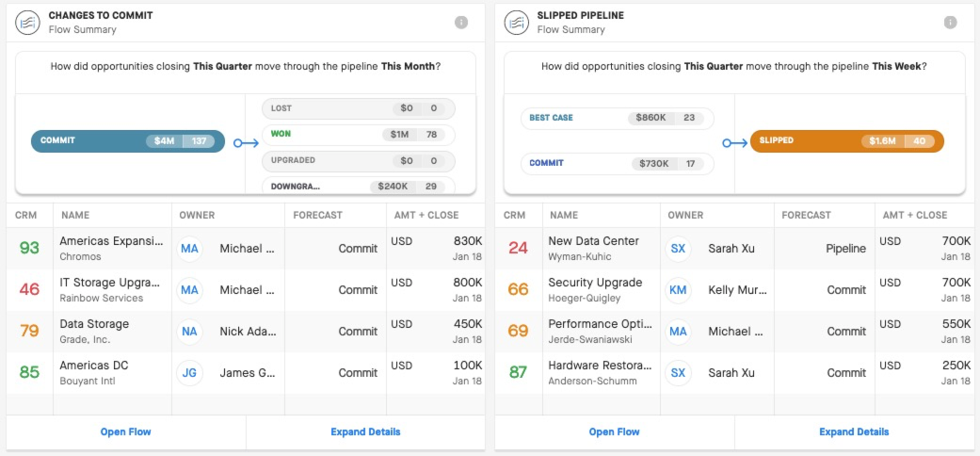Open the Hardware Restoration opportunity

point(600,366)
